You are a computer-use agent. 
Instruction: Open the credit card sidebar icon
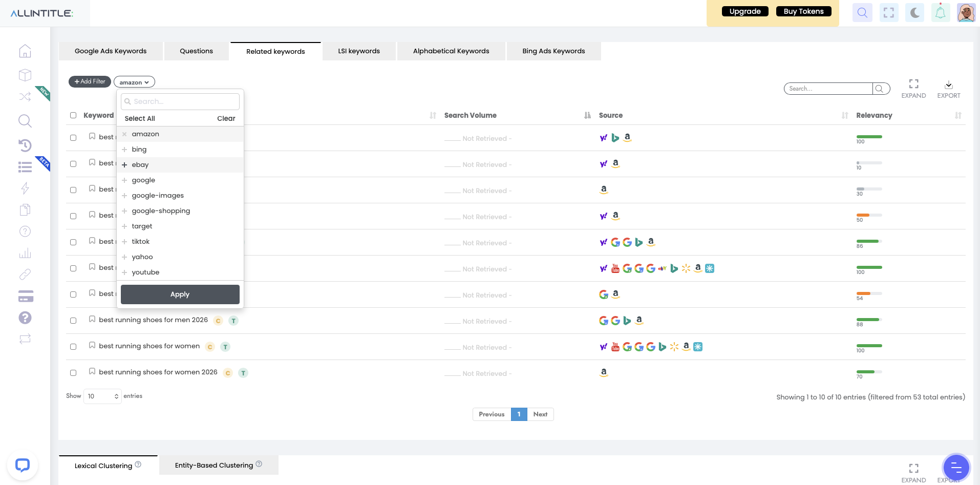coord(26,296)
